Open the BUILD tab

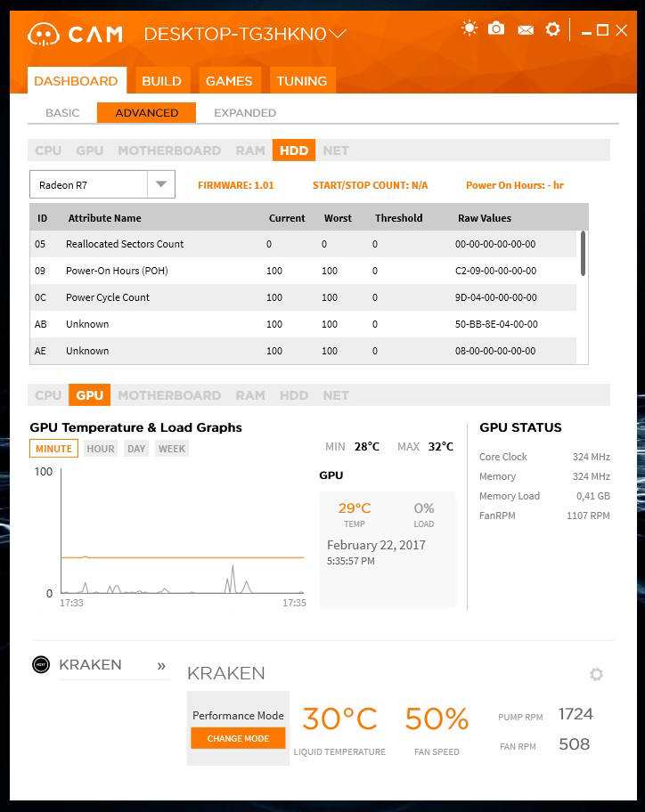(162, 80)
